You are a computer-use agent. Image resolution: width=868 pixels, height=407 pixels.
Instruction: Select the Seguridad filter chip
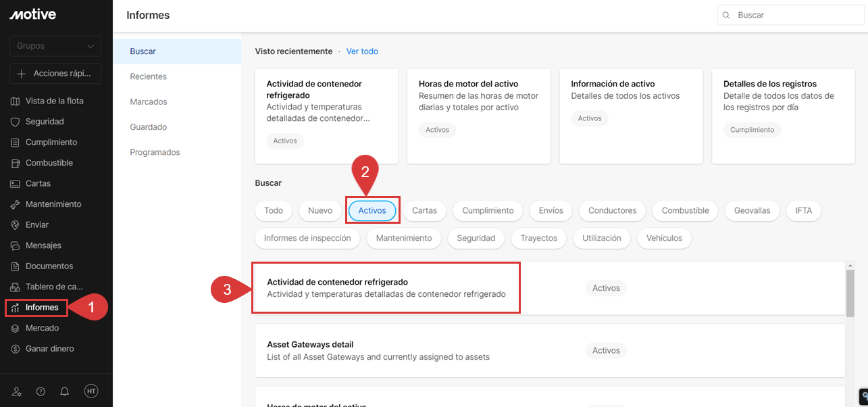tap(476, 238)
